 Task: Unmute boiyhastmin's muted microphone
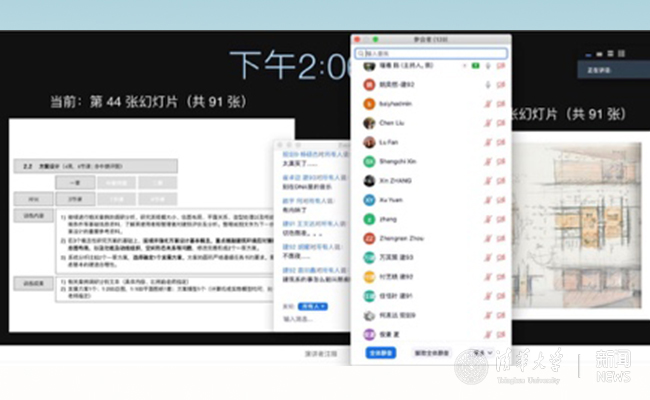click(486, 103)
